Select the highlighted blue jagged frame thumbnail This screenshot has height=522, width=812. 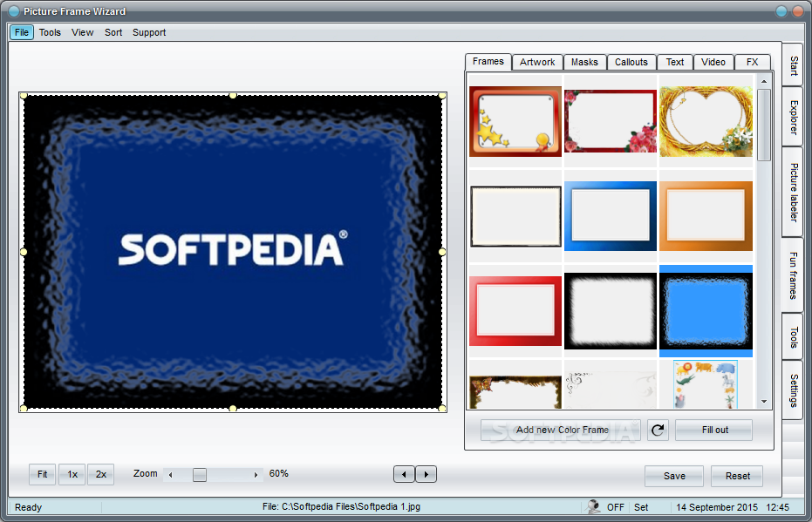(706, 311)
